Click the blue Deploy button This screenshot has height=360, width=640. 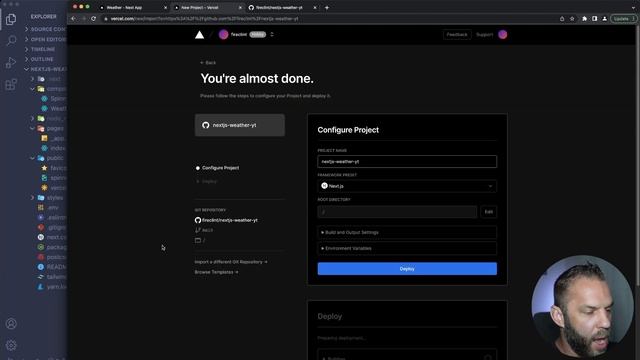point(407,269)
